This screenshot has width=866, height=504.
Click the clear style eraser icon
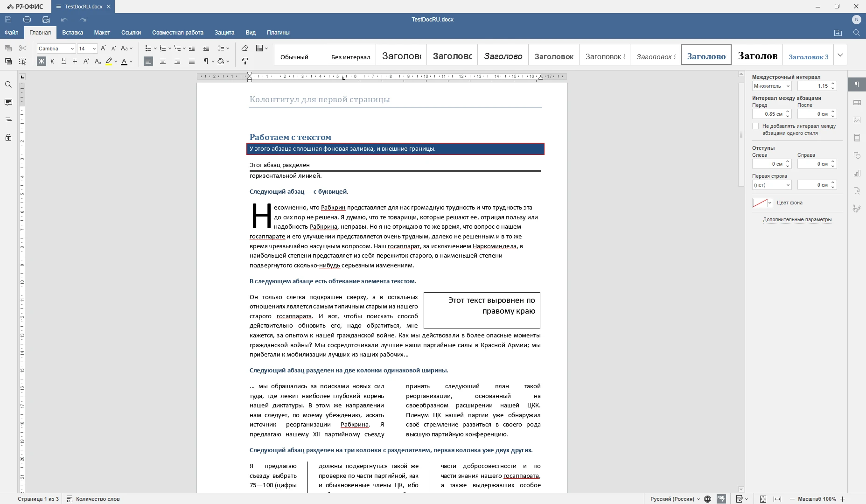click(244, 48)
